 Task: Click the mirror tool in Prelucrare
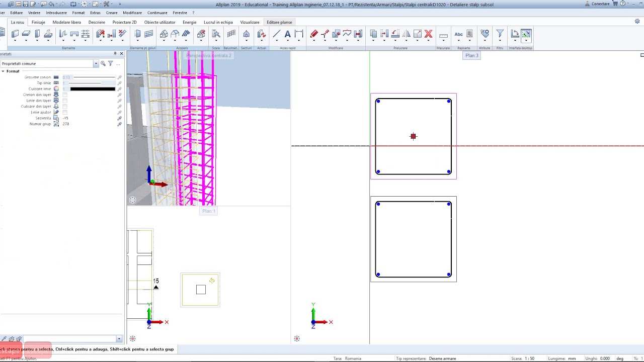pyautogui.click(x=407, y=34)
